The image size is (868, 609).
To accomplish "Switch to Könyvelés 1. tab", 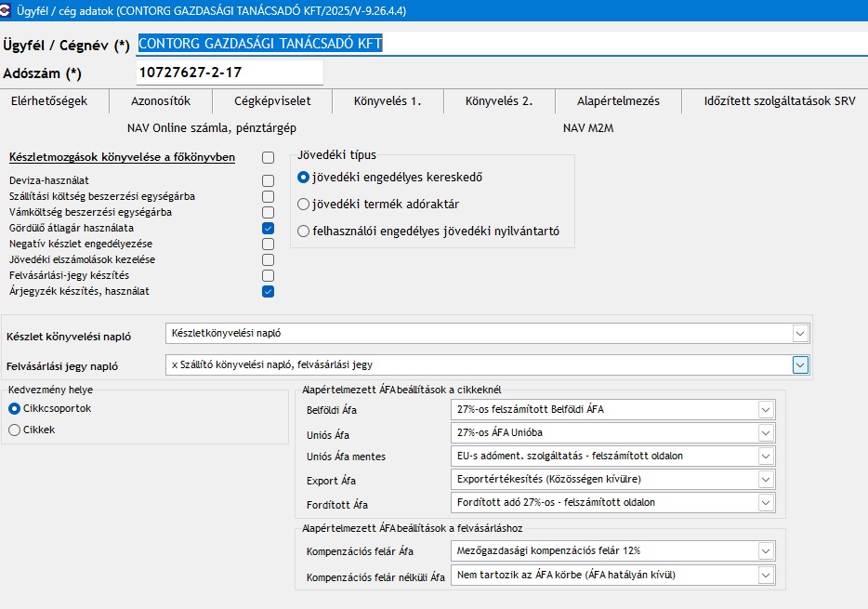I will click(x=388, y=100).
